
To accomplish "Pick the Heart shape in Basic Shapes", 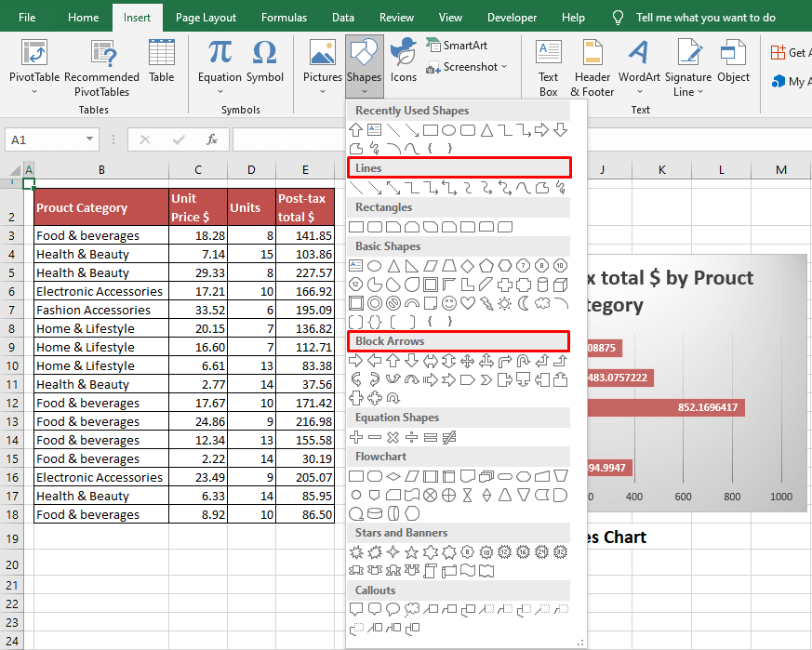I will (468, 303).
